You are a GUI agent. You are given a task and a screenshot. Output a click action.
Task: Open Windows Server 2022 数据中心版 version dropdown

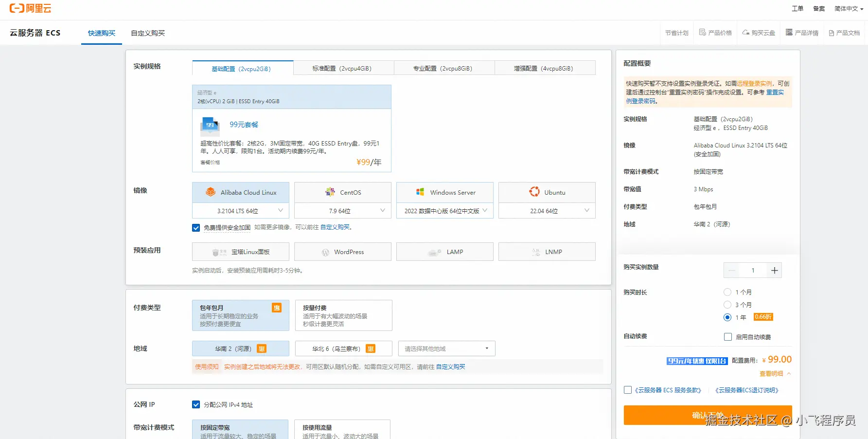(x=445, y=211)
